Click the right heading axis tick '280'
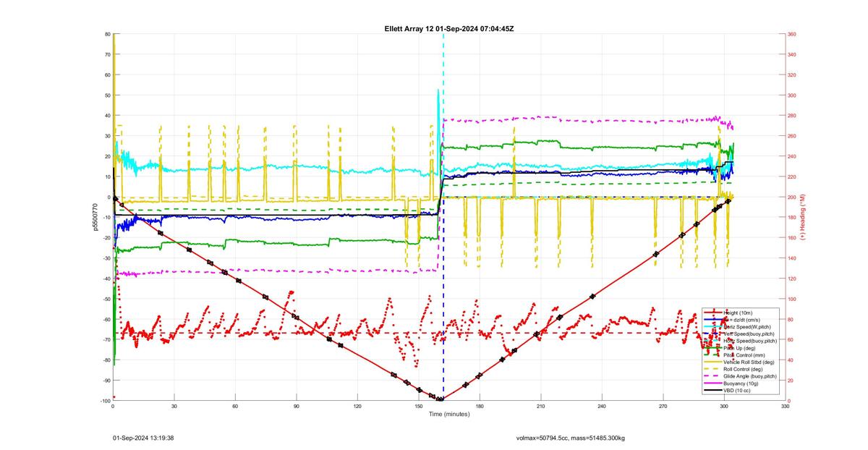 pos(792,116)
